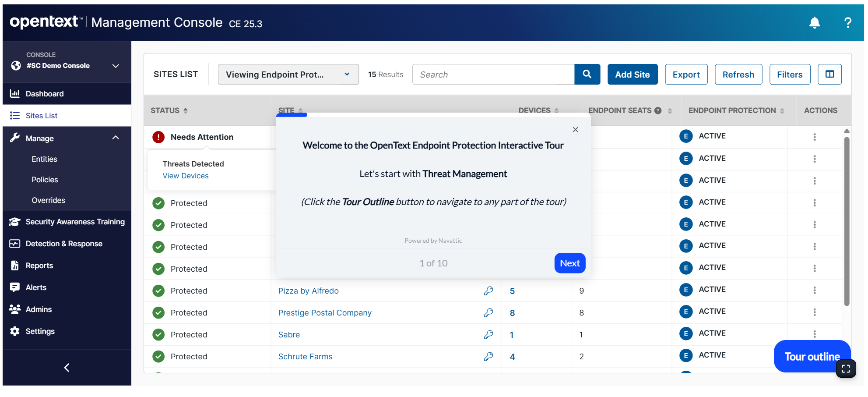Open the Filters panel
Screen dimensions: 868x397
pos(790,74)
